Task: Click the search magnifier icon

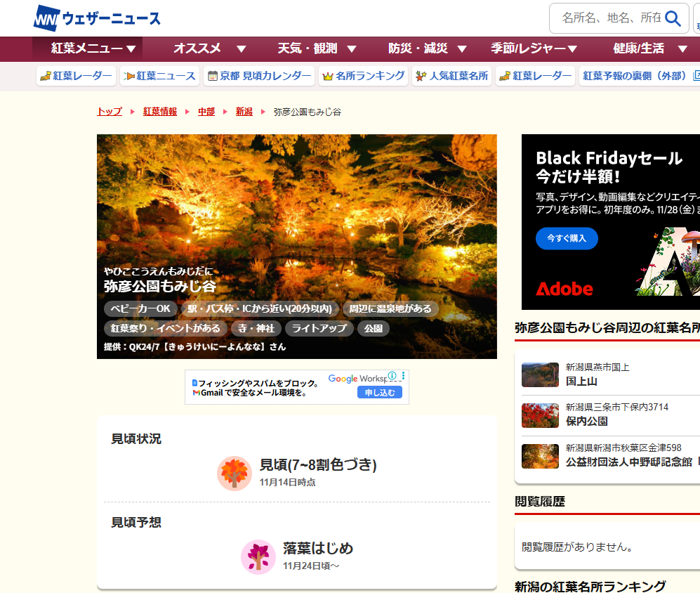Action: 673,18
